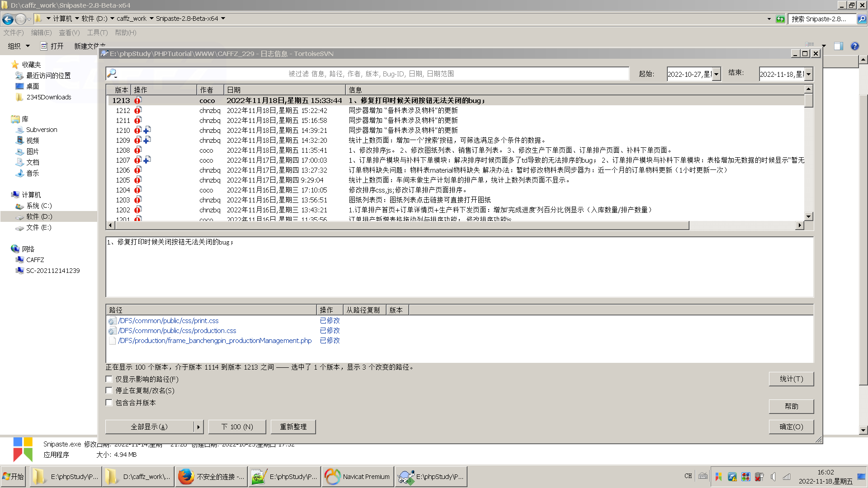Open the 结束 end date dropdown
Viewport: 868px width, 488px height.
point(808,74)
